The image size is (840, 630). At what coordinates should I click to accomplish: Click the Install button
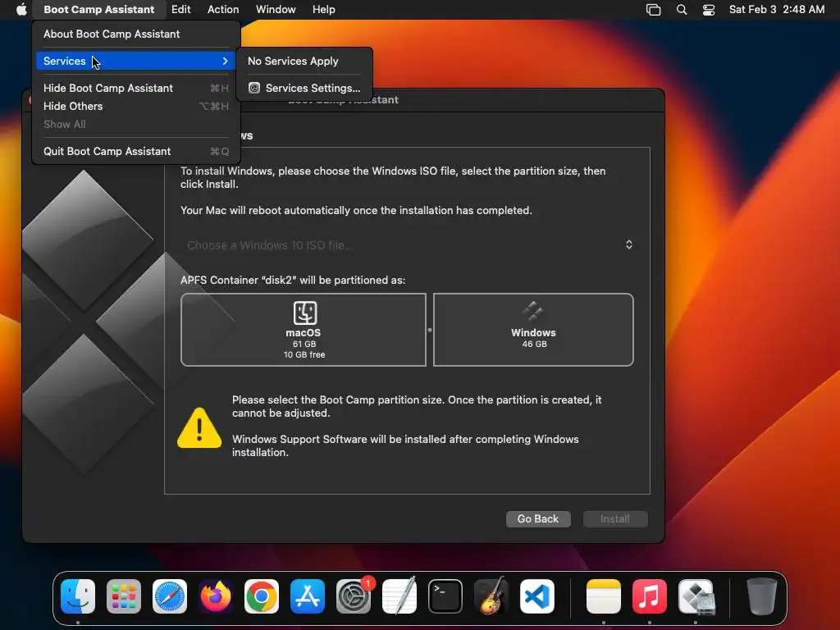coord(615,518)
